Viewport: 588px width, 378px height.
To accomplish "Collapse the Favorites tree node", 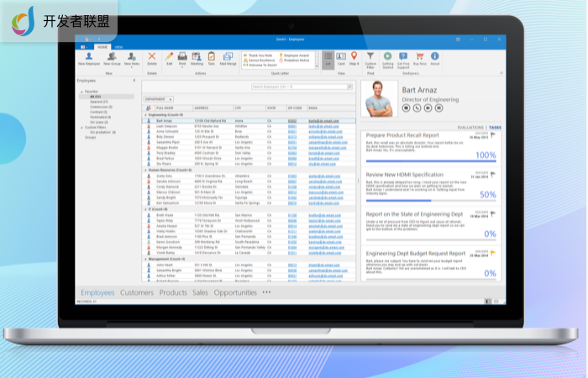I will coord(80,91).
